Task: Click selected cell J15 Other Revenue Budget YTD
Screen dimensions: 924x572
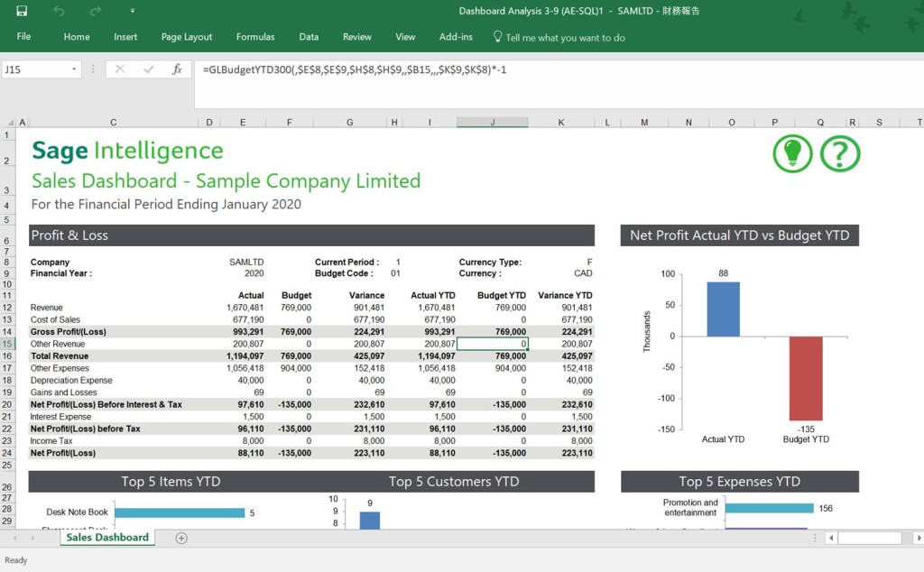Action: click(492, 344)
